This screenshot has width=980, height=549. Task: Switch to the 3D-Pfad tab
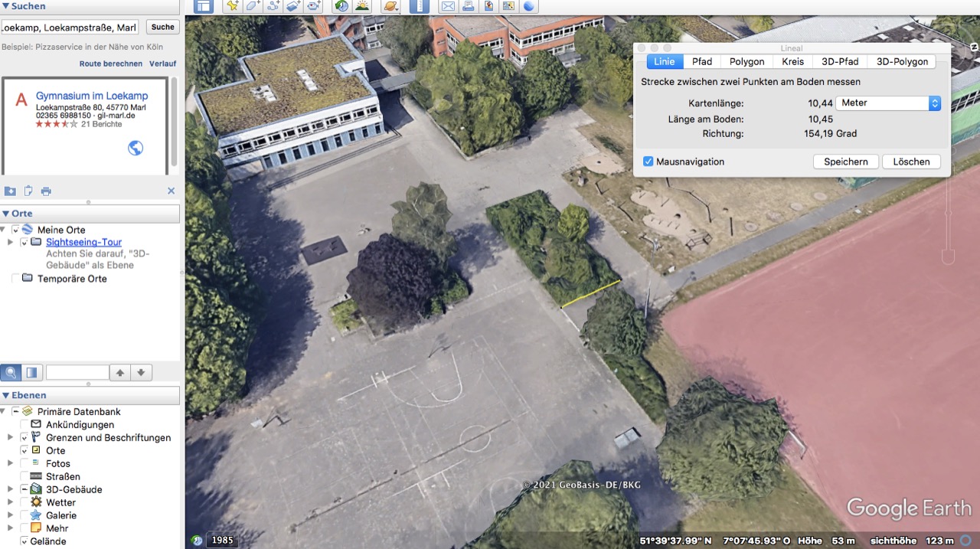pyautogui.click(x=840, y=61)
